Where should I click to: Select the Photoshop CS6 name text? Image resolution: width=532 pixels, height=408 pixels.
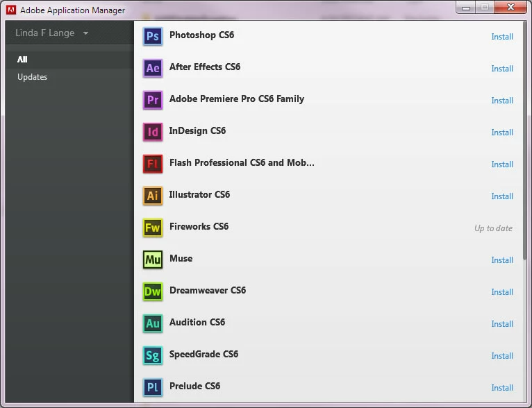pos(201,35)
